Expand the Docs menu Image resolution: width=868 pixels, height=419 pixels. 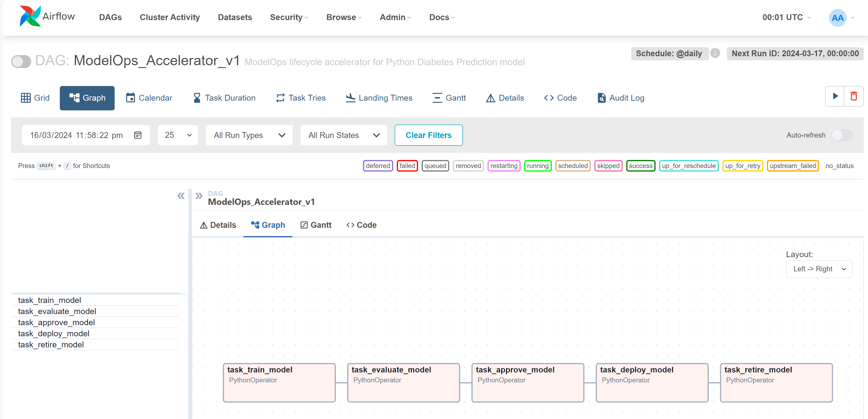click(x=442, y=17)
